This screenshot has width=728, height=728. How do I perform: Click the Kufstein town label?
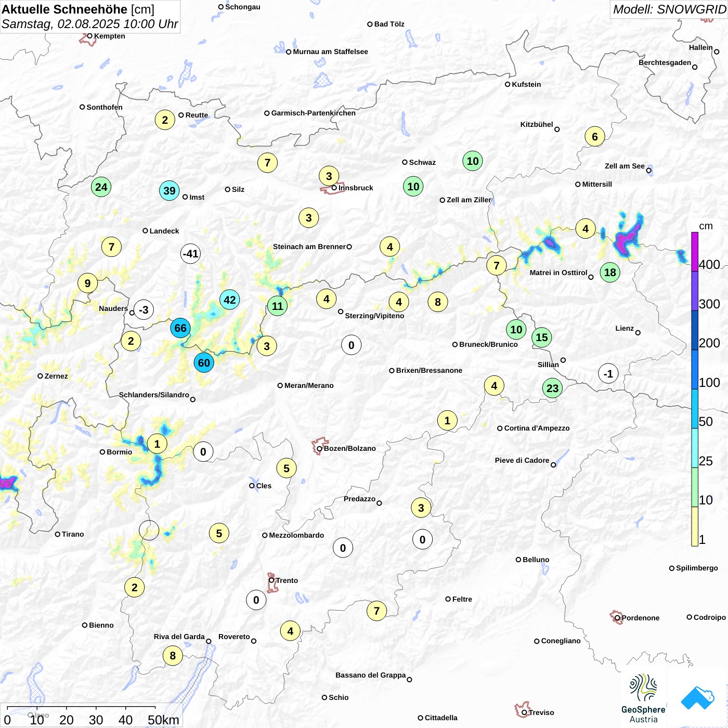click(x=526, y=84)
